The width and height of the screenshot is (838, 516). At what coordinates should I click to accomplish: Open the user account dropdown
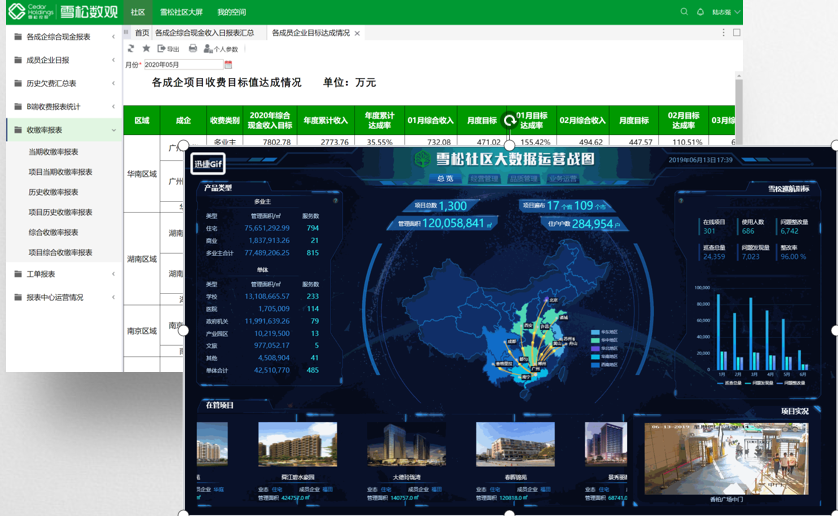pyautogui.click(x=726, y=12)
